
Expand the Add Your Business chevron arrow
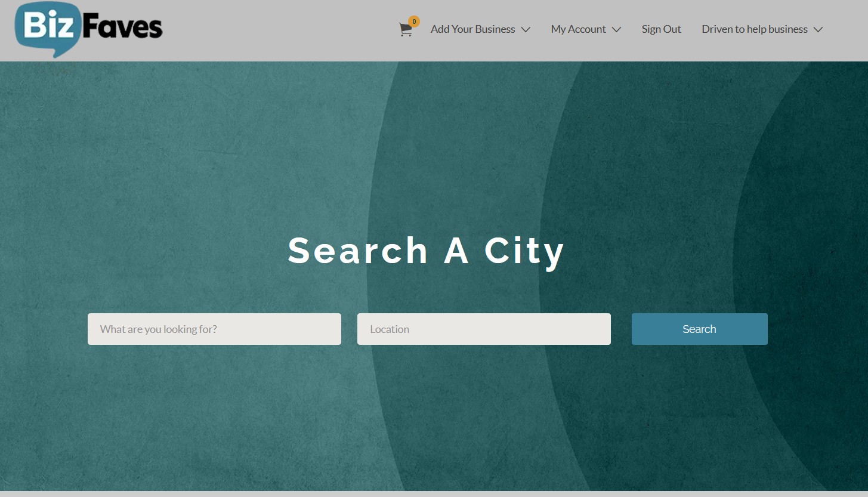(x=526, y=30)
